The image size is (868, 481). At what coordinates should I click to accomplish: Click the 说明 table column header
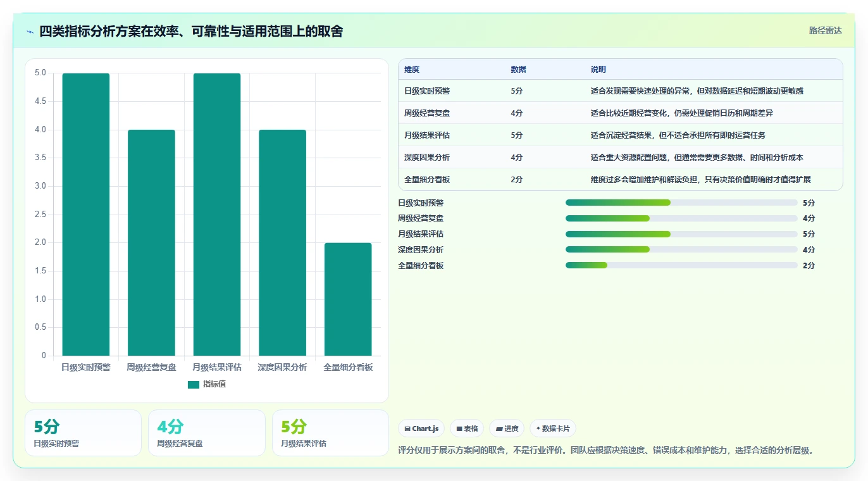(598, 70)
